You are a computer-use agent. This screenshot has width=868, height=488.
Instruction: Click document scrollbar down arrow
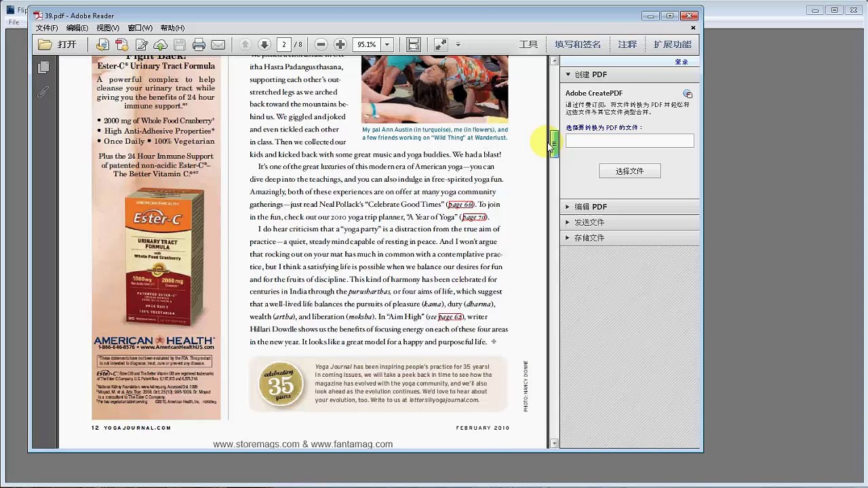[x=554, y=444]
